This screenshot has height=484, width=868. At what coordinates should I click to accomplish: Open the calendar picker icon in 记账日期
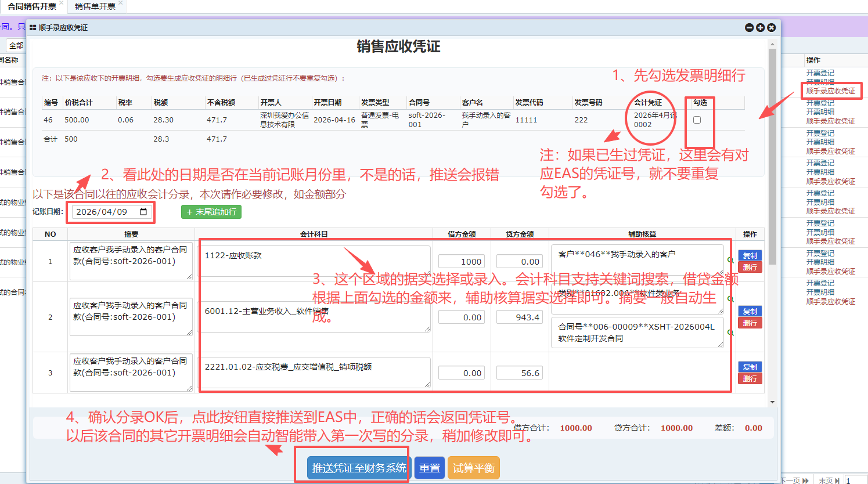tap(144, 212)
